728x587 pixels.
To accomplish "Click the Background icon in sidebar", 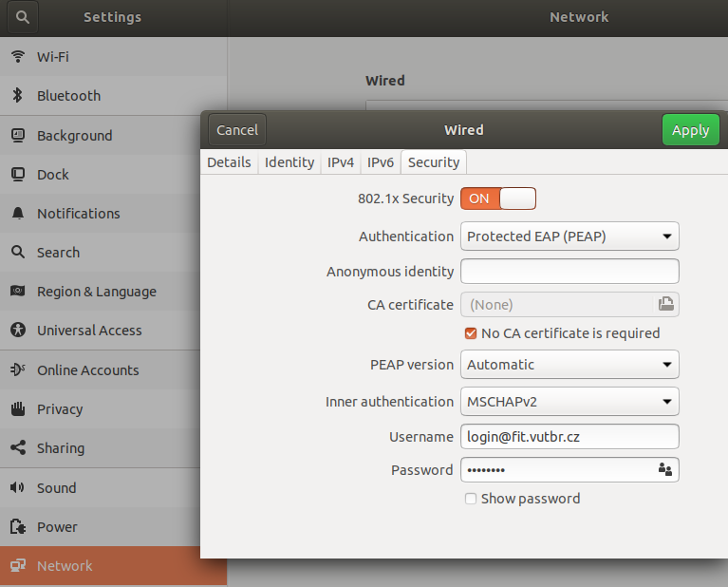I will 18,135.
